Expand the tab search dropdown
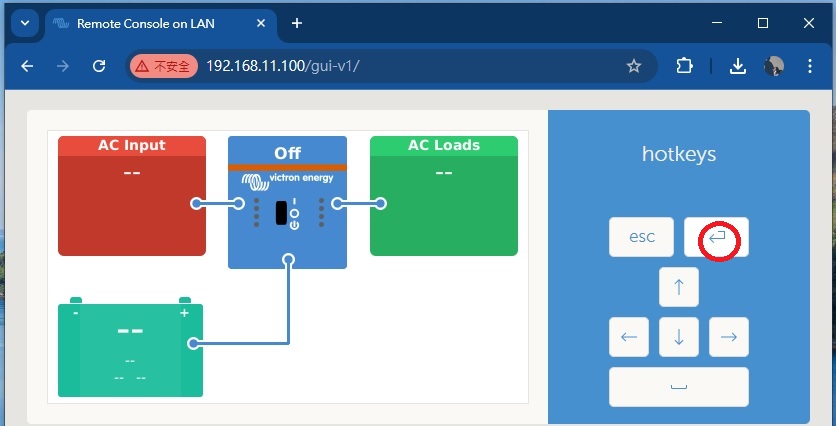 click(25, 23)
